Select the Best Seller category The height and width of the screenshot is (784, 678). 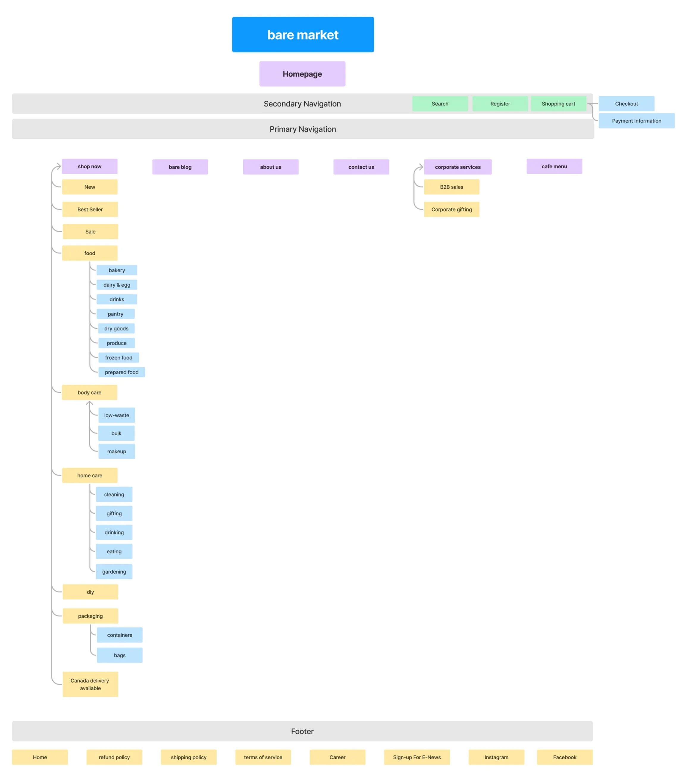90,209
